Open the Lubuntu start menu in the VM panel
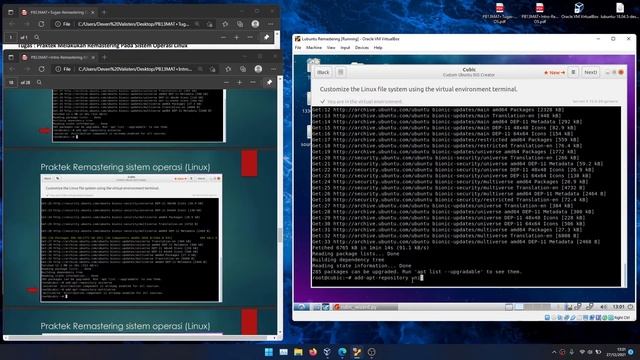The width and height of the screenshot is (640, 360). pyautogui.click(x=301, y=307)
